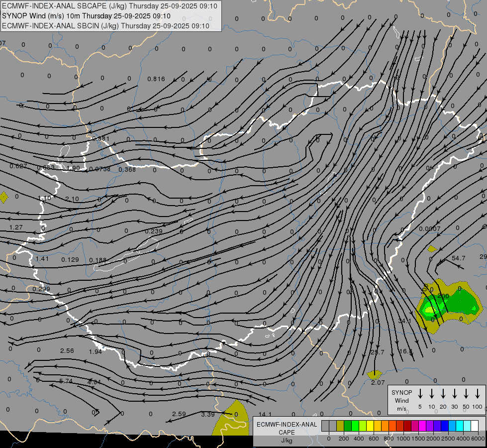Select the olive swatch in the CAPE legend

click(x=340, y=426)
